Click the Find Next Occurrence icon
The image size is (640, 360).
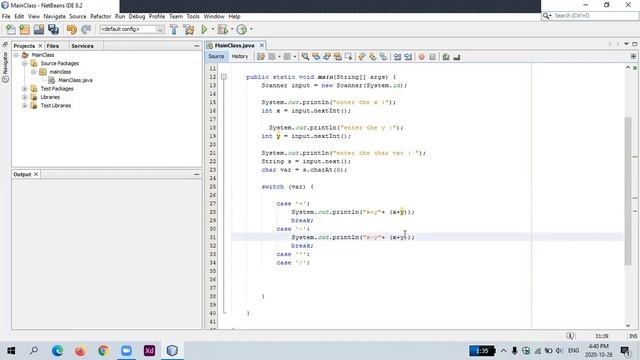[327, 57]
